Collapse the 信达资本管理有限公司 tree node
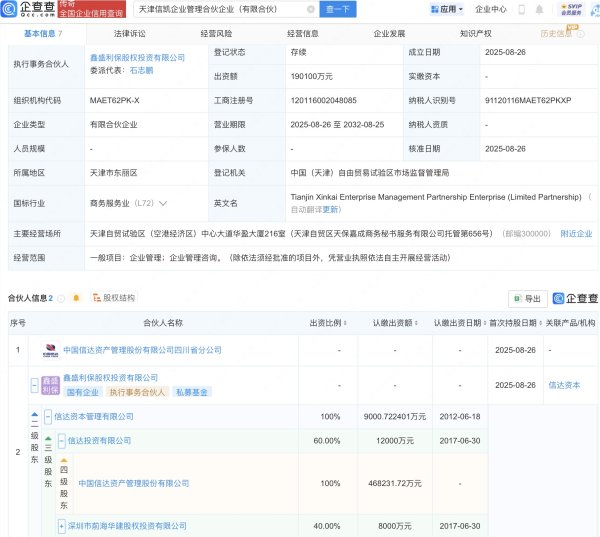The width and height of the screenshot is (600, 537). point(47,415)
